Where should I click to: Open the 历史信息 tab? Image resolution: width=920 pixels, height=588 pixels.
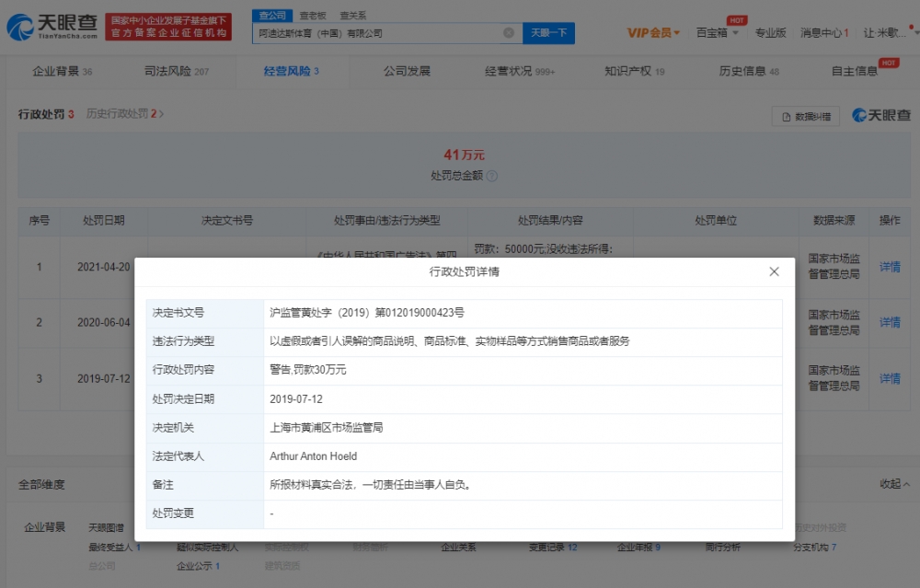tap(749, 71)
